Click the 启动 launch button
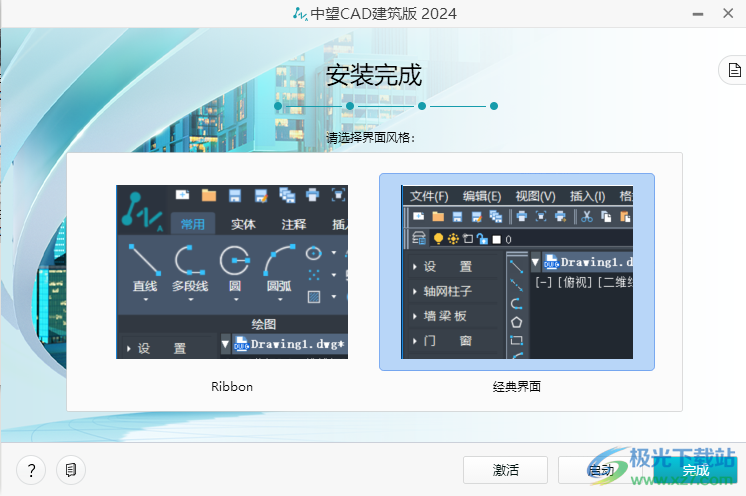Image resolution: width=746 pixels, height=496 pixels. [x=600, y=470]
